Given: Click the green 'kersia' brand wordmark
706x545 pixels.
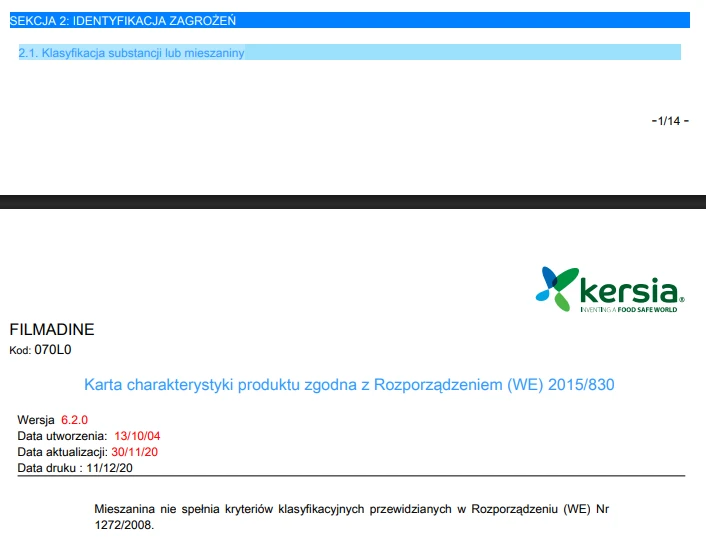Looking at the screenshot, I should [x=630, y=291].
